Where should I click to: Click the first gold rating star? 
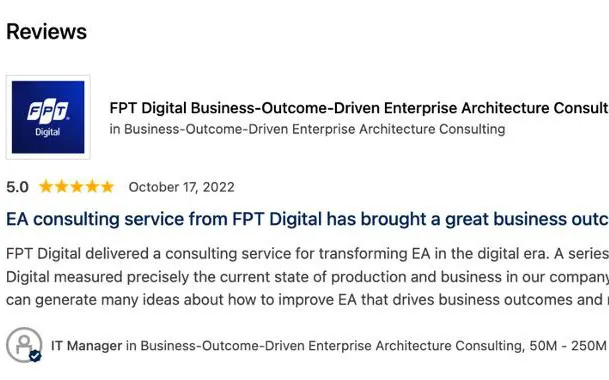click(x=46, y=187)
